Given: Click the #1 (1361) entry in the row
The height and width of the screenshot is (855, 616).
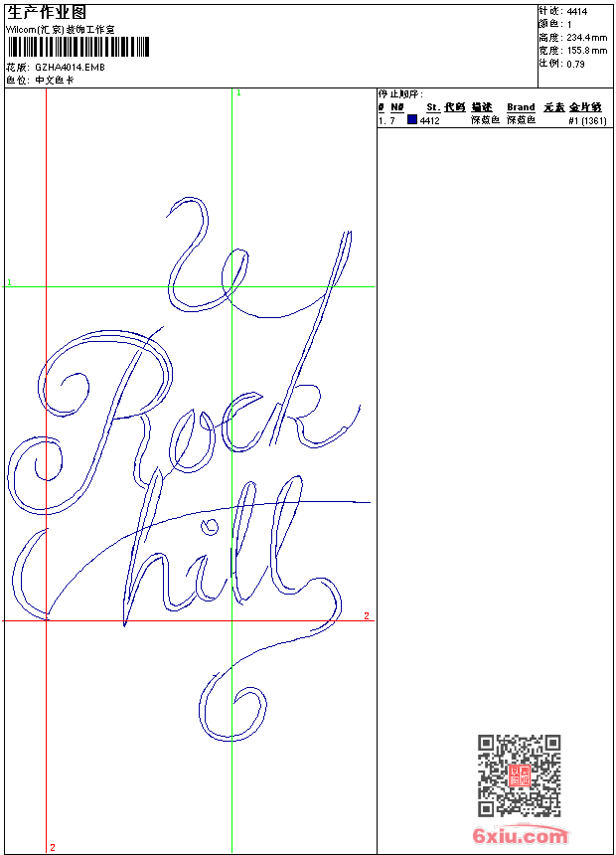Looking at the screenshot, I should pos(587,120).
